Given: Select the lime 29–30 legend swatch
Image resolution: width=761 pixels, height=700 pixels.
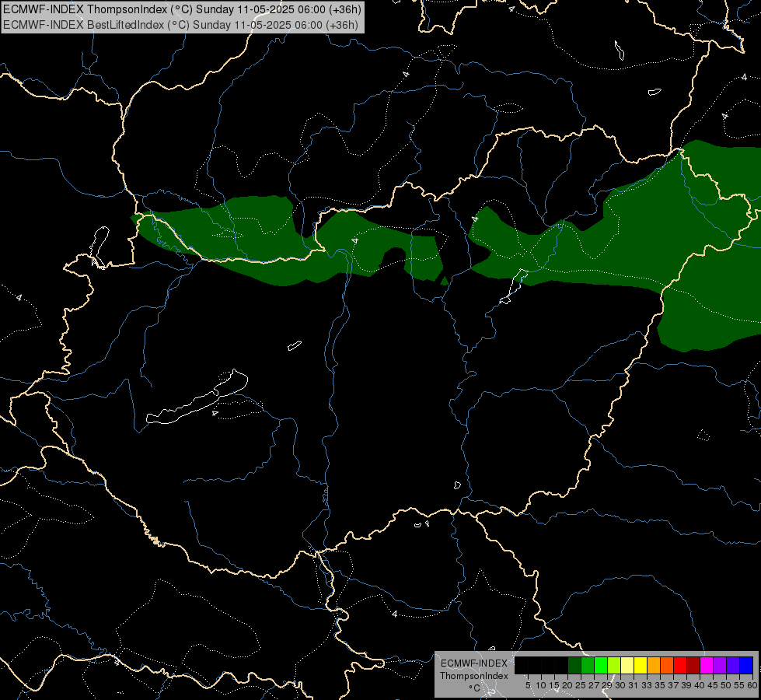Looking at the screenshot, I should pos(614,665).
